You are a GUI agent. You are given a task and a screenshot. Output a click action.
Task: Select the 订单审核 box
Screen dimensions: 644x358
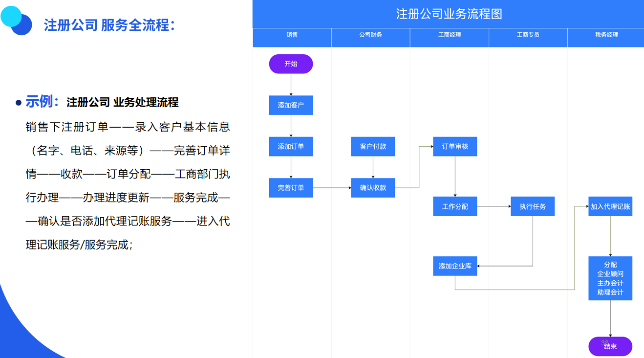coord(455,147)
